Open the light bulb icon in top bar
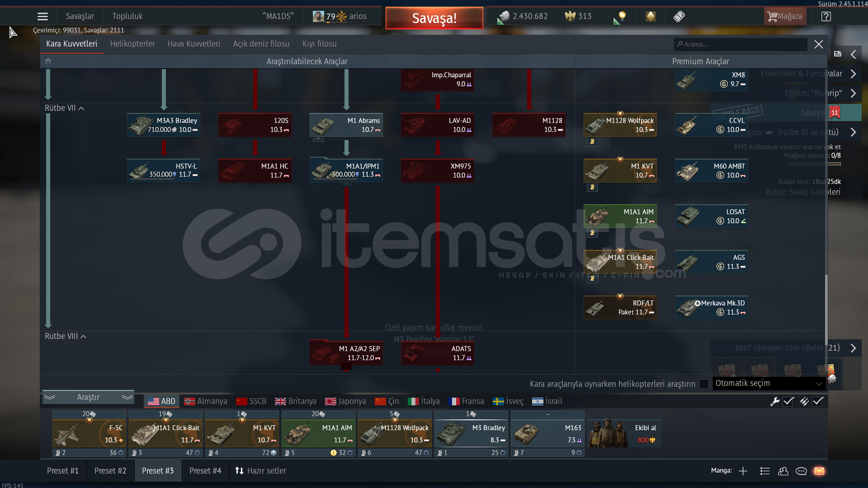This screenshot has height=488, width=868. 622,17
